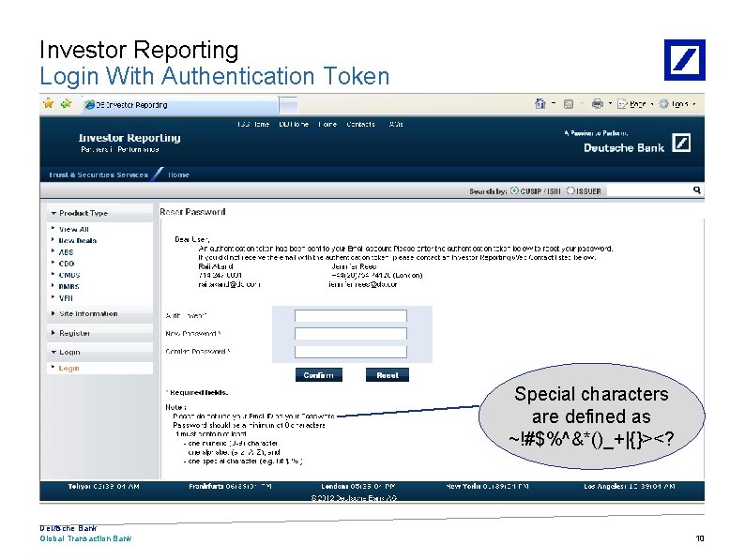Screen dimensions: 745x560
Task: Open the browser Home icon
Action: click(540, 103)
